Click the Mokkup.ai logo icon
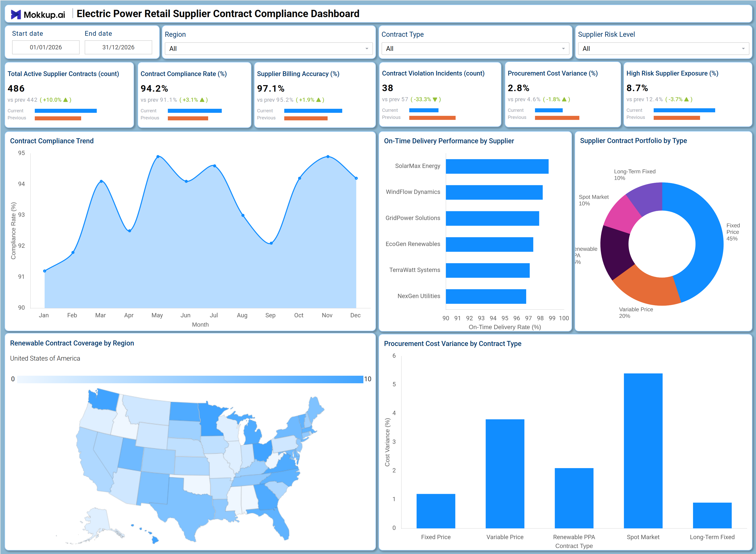This screenshot has height=554, width=756. (16, 14)
